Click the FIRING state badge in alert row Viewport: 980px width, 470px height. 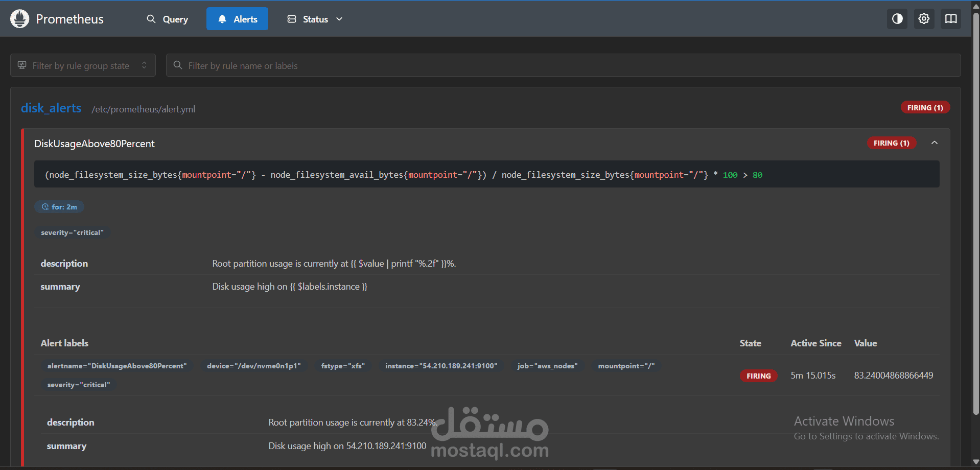coord(759,376)
